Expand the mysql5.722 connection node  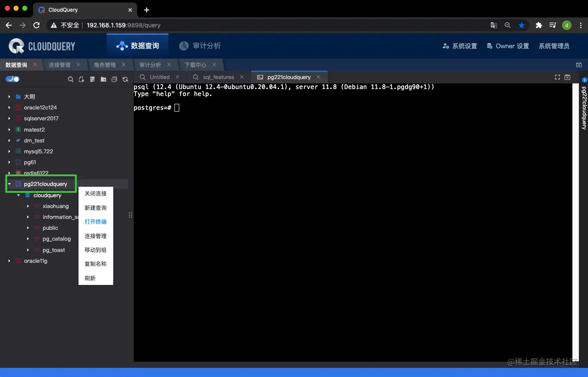(x=9, y=151)
